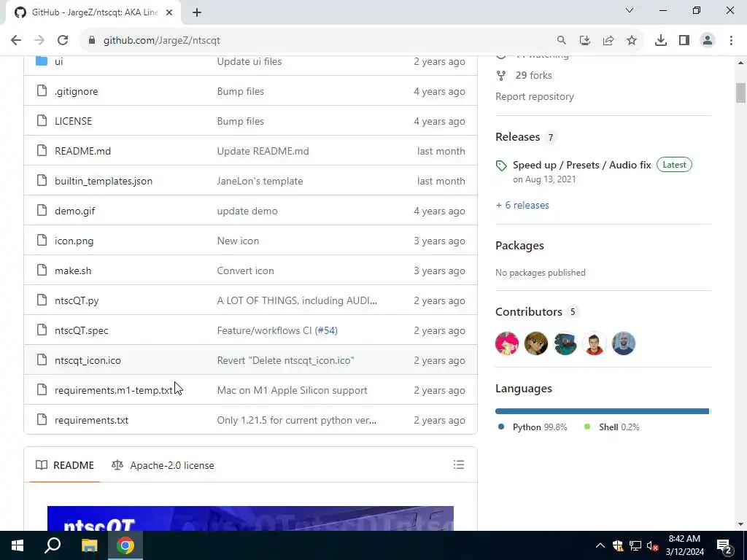The height and width of the screenshot is (560, 747).
Task: Switch to Apache-2.0 license tab
Action: [x=163, y=465]
